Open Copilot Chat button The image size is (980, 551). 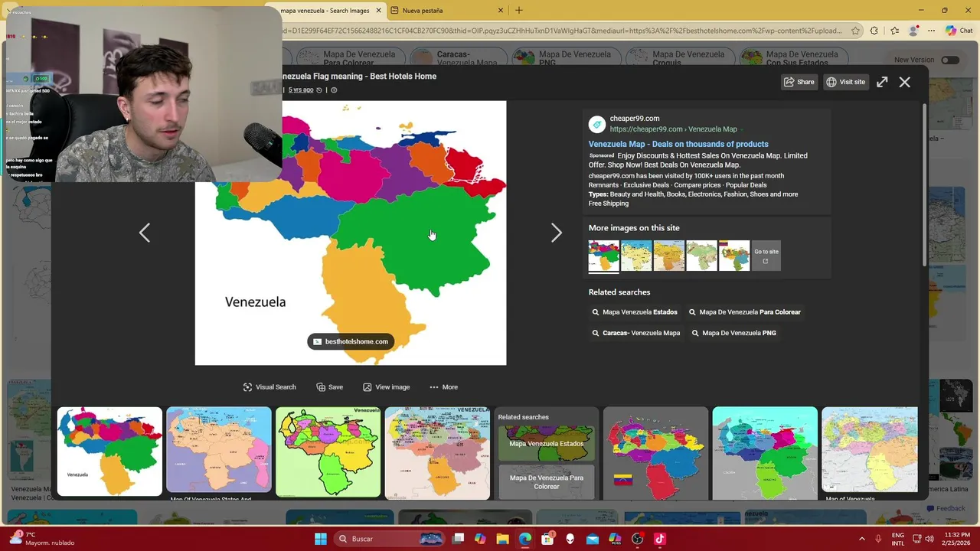tap(959, 31)
